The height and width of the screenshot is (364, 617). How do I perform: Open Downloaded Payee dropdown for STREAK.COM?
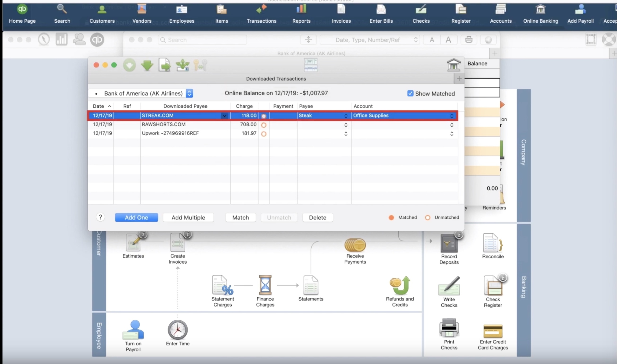[x=224, y=116]
